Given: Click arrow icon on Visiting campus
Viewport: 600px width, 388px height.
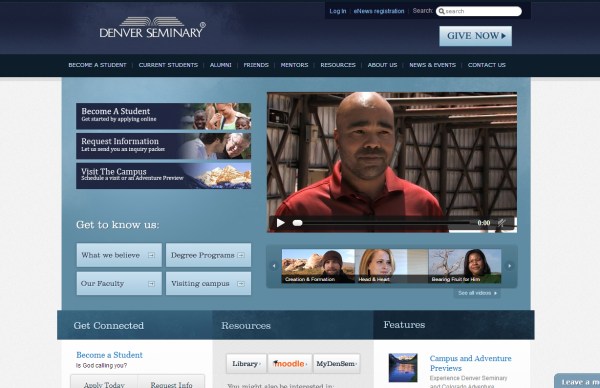Looking at the screenshot, I should (241, 284).
